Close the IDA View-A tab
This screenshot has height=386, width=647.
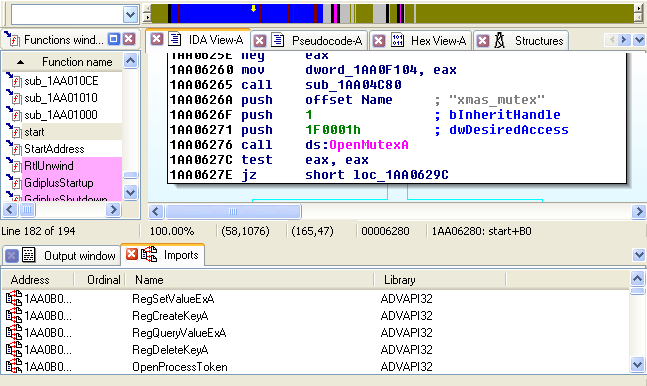pos(156,39)
